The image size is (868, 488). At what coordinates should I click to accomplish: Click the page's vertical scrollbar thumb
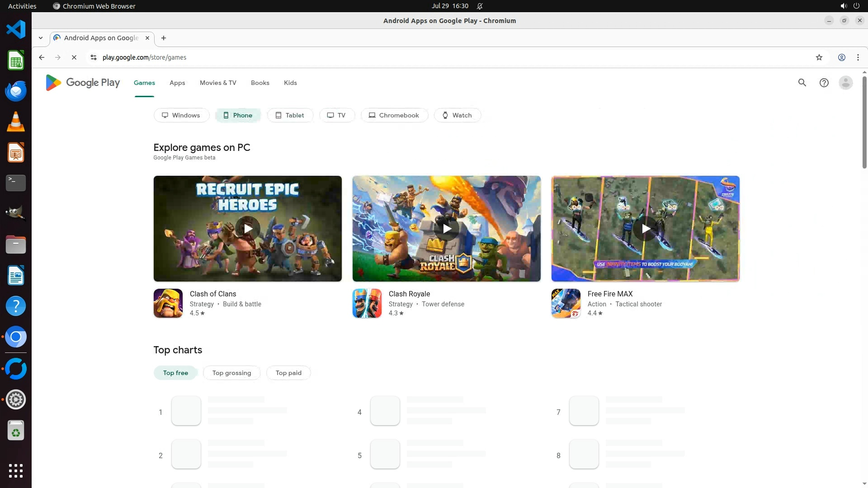864,122
